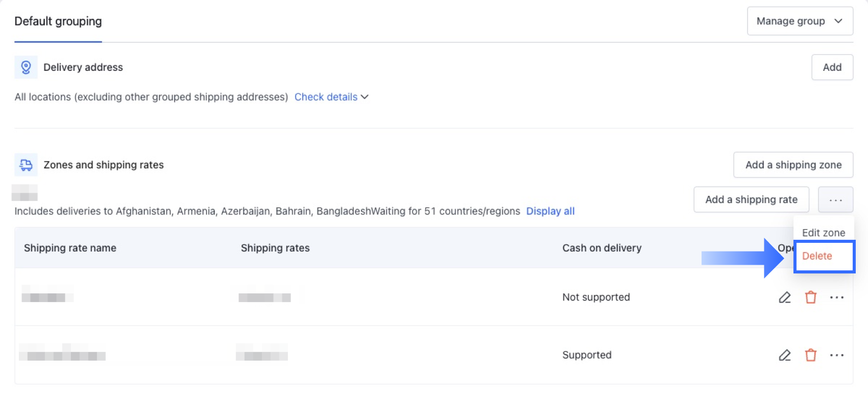
Task: Delete the Supported shipping rate using trash icon
Action: click(x=811, y=355)
